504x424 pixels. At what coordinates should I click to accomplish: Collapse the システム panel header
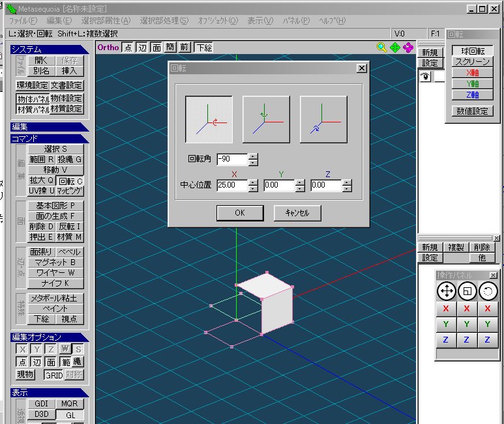click(x=50, y=49)
